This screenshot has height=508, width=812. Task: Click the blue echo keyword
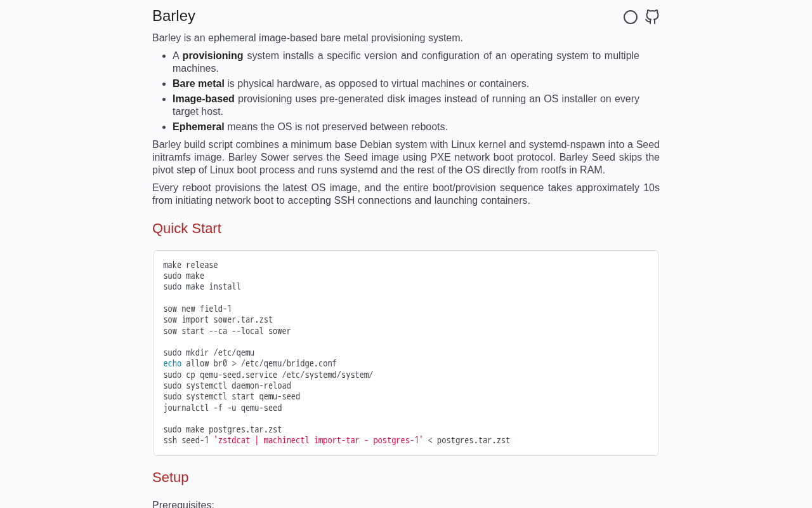172,364
